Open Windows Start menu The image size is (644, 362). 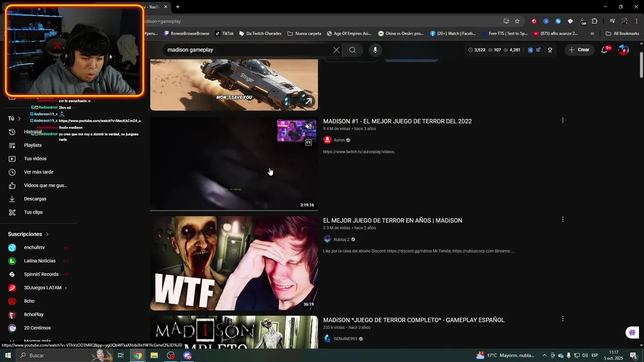coord(8,355)
